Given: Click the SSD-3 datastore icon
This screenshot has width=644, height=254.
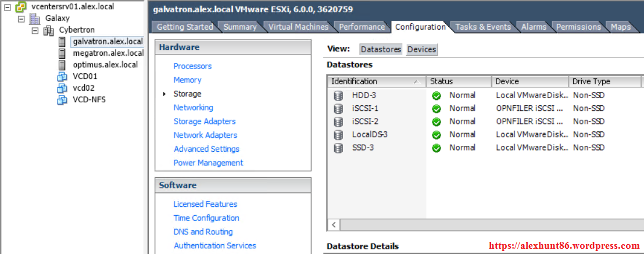Looking at the screenshot, I should (338, 148).
